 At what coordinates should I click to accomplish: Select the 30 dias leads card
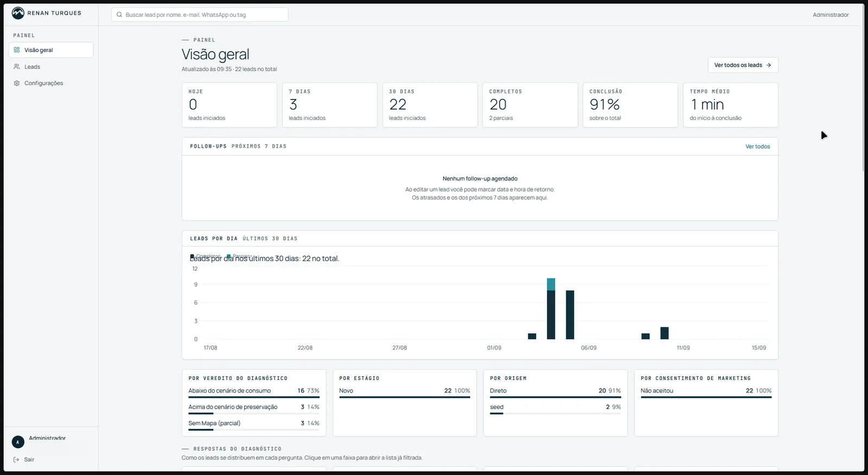click(x=430, y=105)
